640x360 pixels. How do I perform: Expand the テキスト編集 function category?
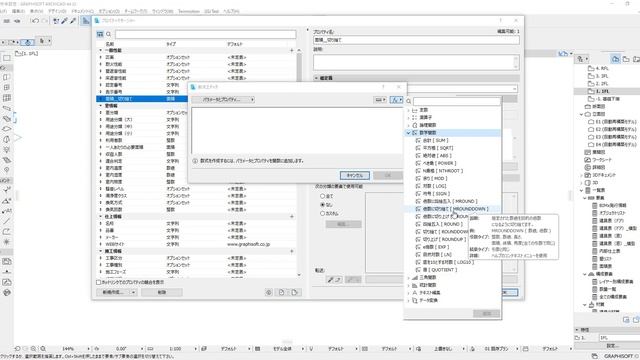(x=408, y=293)
